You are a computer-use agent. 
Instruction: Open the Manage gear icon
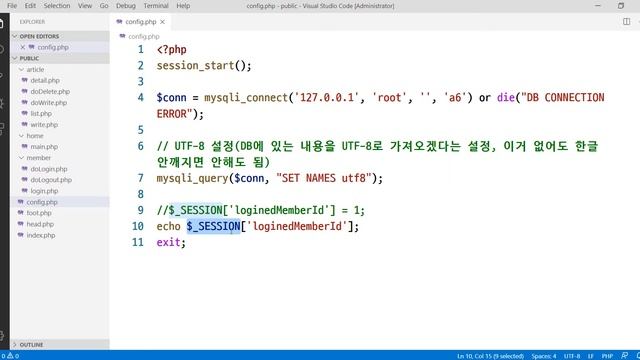pos(2,336)
